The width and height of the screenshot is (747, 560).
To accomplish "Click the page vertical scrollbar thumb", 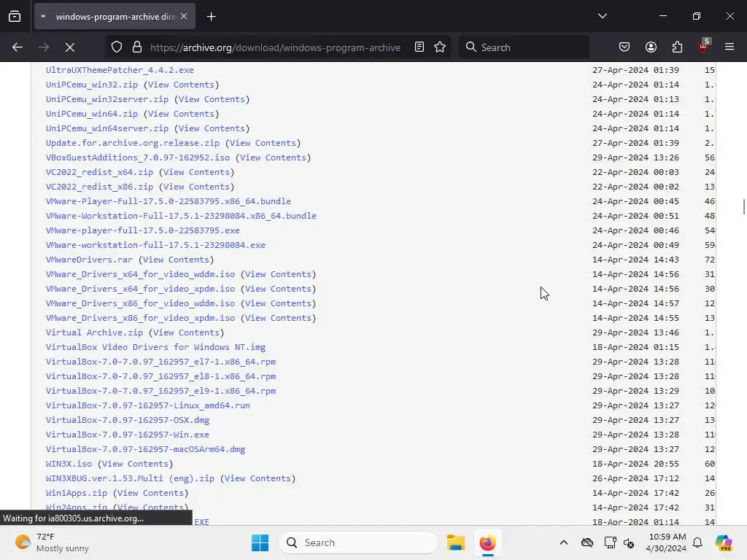I will tap(743, 206).
